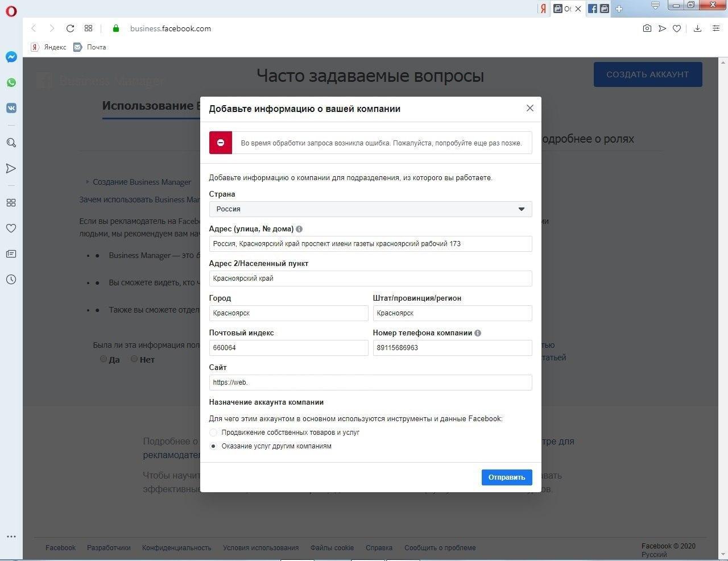Open Speed Dial from the sidebar
This screenshot has width=728, height=561.
tap(11, 202)
